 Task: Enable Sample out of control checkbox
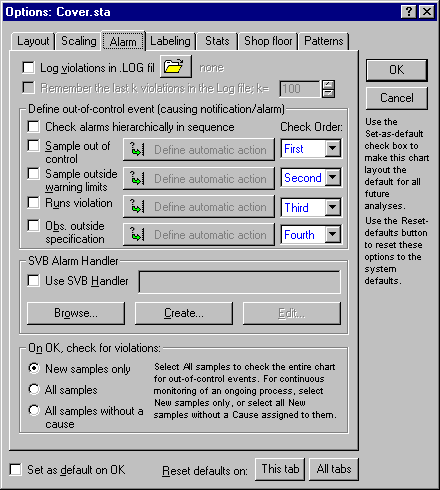pos(33,146)
